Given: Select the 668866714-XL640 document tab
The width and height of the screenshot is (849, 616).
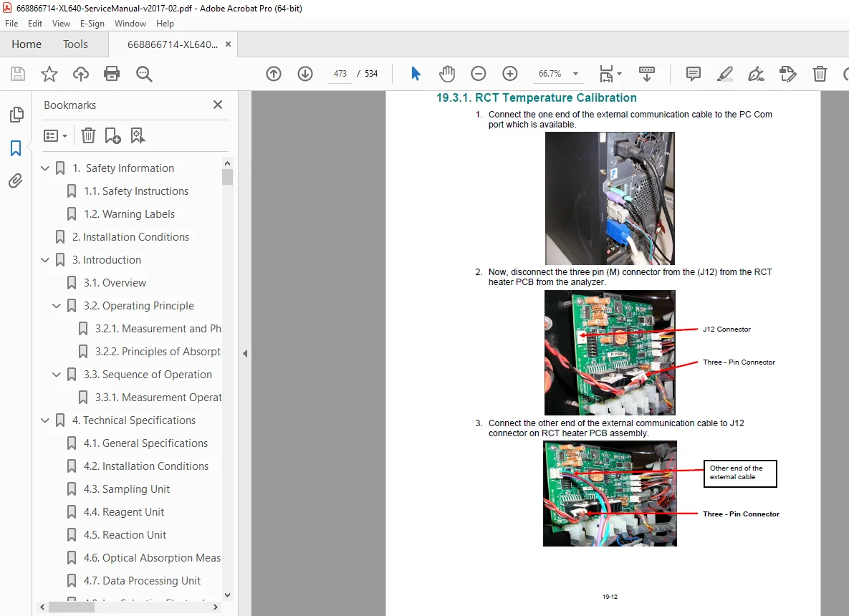Looking at the screenshot, I should pos(172,44).
